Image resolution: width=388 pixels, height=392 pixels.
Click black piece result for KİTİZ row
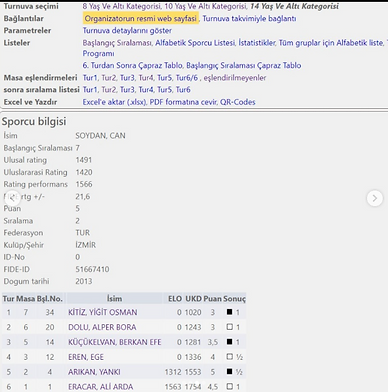tap(229, 312)
